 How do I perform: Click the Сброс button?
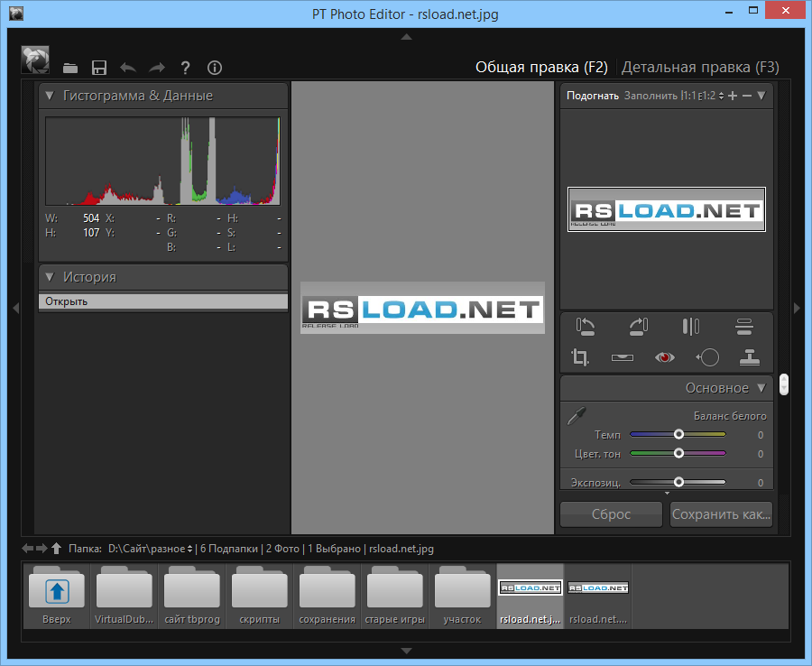click(611, 513)
